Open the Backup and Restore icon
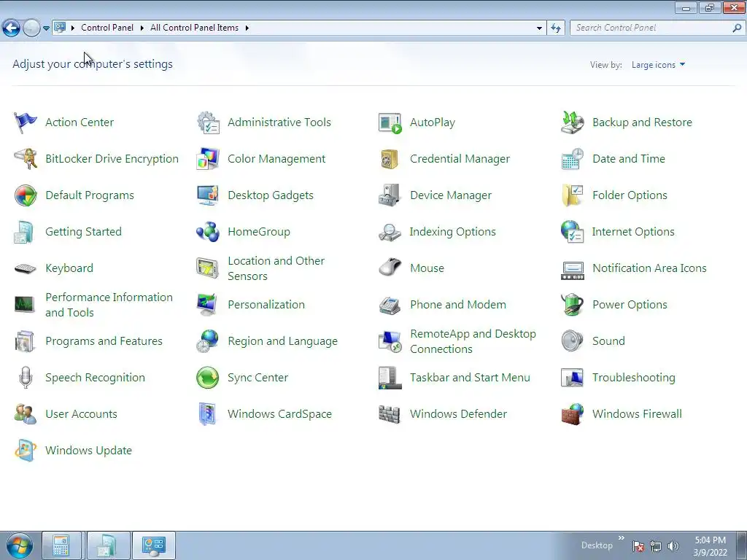747x560 pixels. 572,122
